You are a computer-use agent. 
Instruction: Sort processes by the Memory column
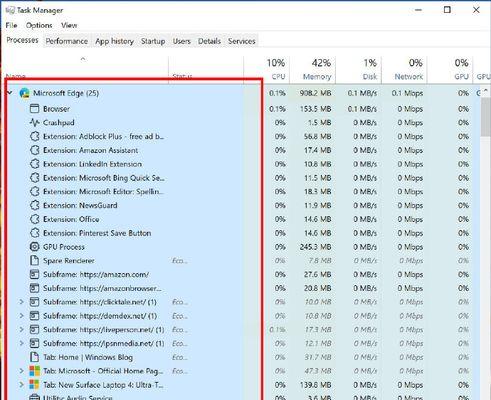pyautogui.click(x=313, y=69)
